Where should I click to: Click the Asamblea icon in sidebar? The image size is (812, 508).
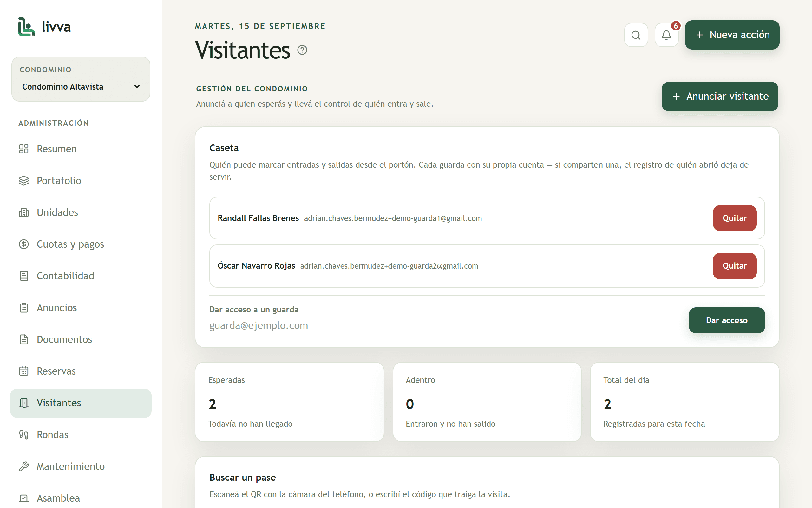pyautogui.click(x=24, y=498)
